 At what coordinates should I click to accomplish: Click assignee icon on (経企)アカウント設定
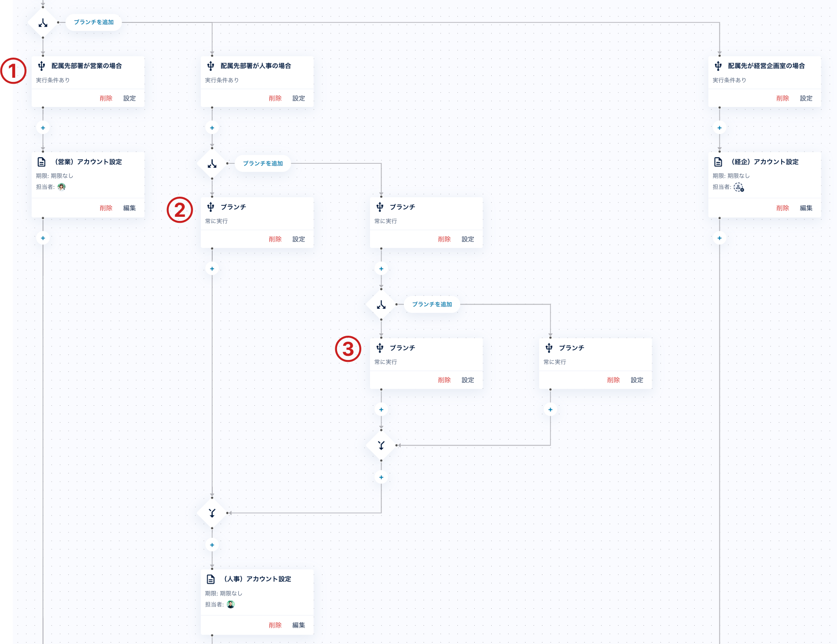pos(739,187)
